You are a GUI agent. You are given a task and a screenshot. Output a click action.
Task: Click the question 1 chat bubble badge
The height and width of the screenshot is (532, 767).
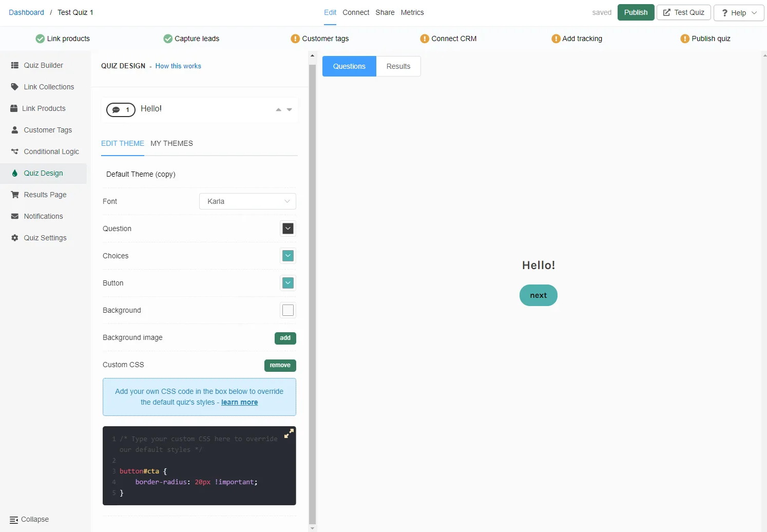pos(121,109)
